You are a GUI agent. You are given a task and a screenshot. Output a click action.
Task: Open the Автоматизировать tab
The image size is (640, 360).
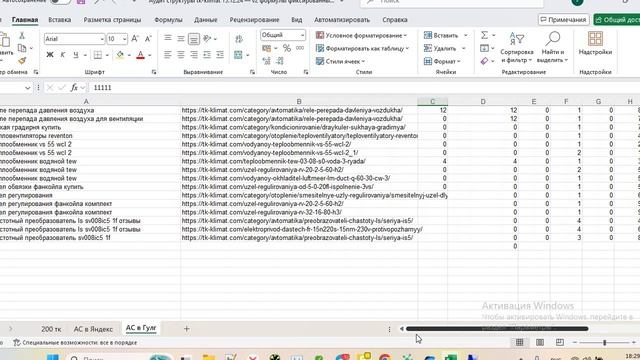pos(342,20)
